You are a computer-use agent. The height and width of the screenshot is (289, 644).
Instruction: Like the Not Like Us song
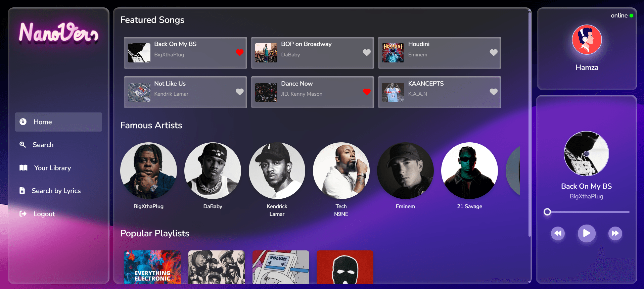[239, 92]
